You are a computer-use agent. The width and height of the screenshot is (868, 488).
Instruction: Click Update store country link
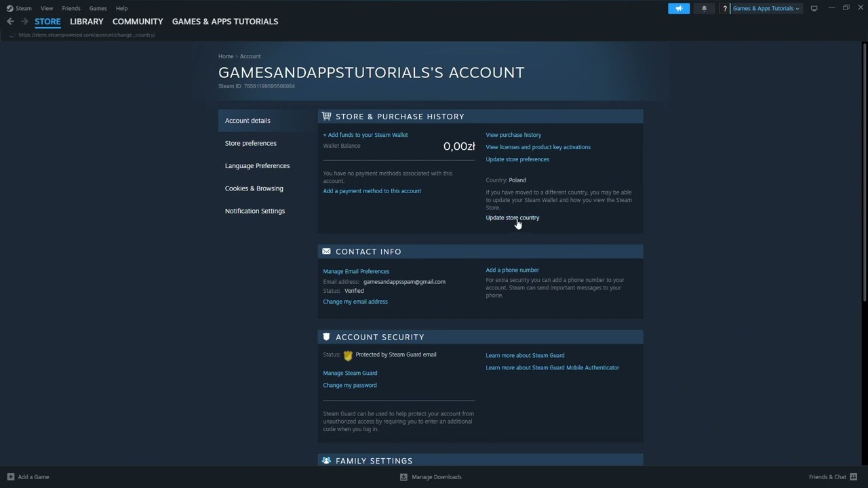point(513,218)
